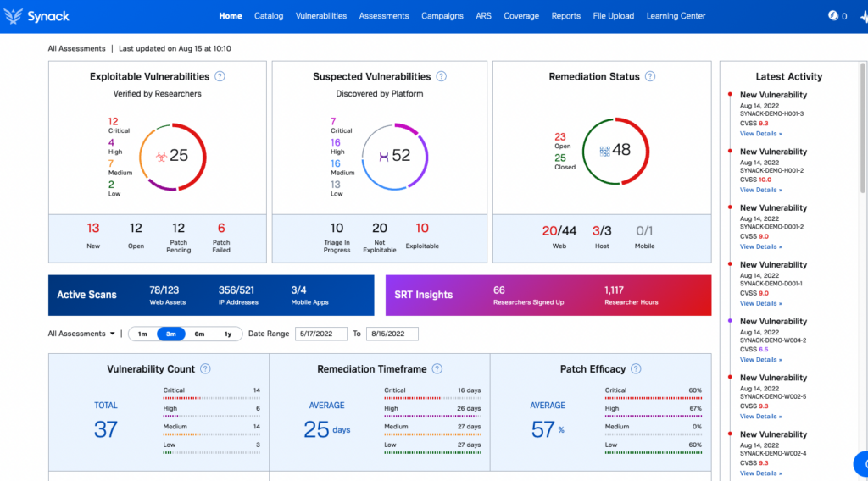The image size is (868, 481).
Task: Select the 6m time range toggle
Action: coord(199,334)
